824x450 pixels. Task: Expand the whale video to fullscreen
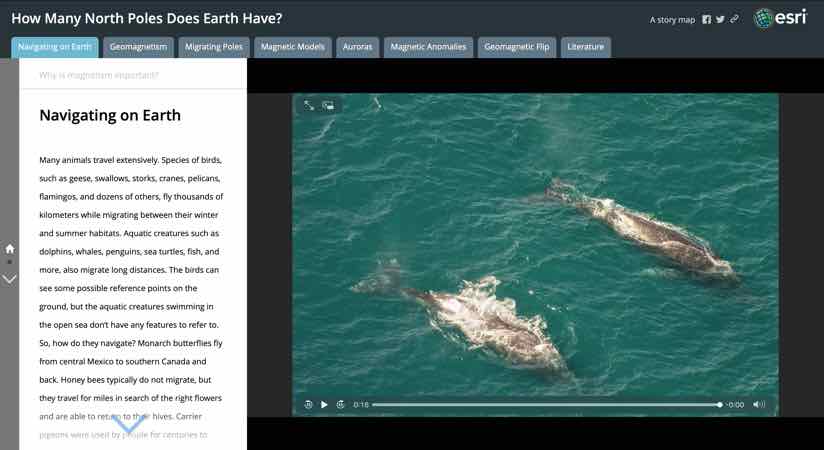click(309, 106)
